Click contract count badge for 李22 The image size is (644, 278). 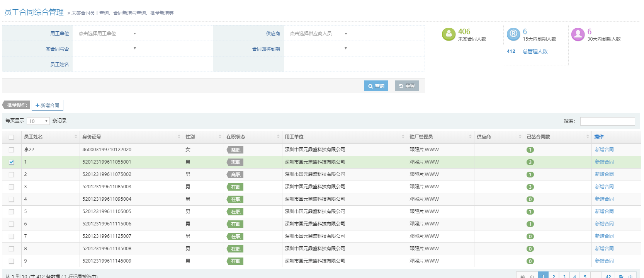(530, 150)
